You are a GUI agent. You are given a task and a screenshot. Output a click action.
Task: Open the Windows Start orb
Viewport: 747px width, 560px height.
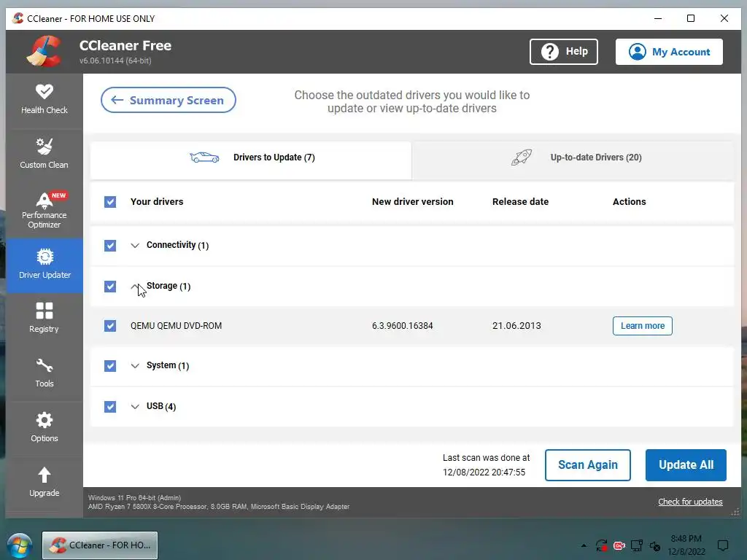[20, 545]
